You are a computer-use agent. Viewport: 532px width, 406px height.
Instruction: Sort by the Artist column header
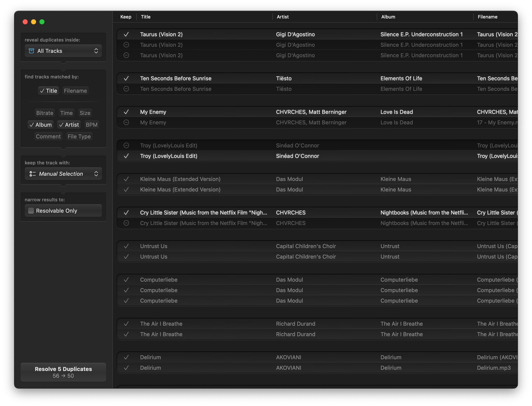coord(283,17)
